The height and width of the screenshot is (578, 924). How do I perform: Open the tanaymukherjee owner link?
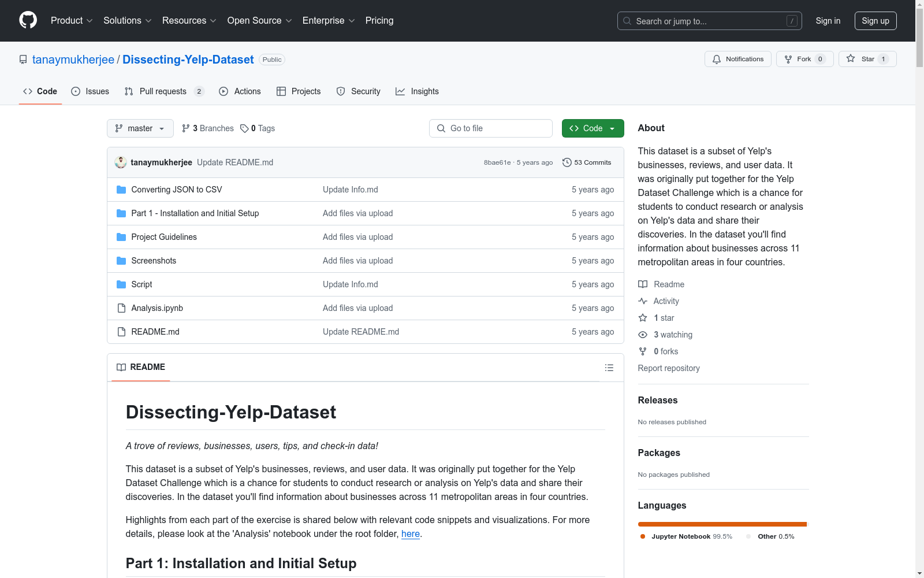[x=73, y=60]
